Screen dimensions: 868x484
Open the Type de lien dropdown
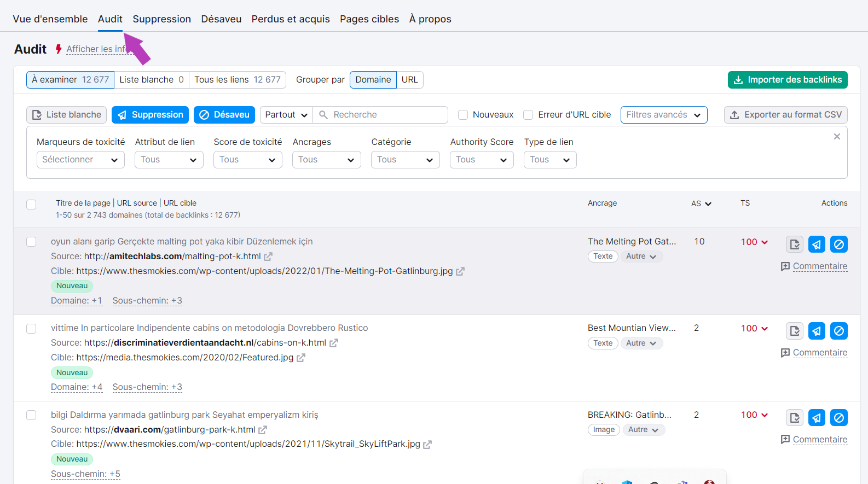tap(550, 160)
